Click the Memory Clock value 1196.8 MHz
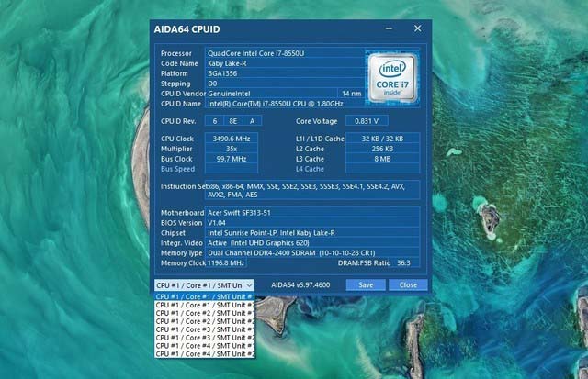 [x=226, y=262]
